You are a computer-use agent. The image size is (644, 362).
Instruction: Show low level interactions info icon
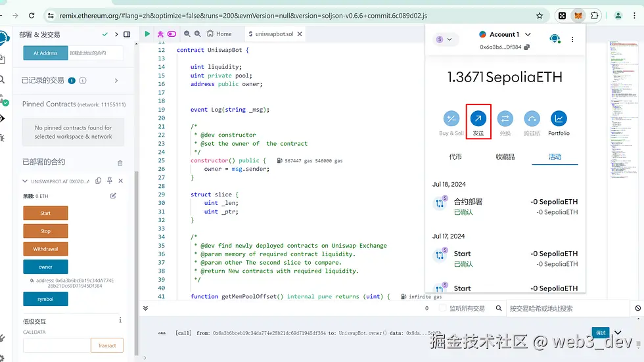[x=120, y=320]
